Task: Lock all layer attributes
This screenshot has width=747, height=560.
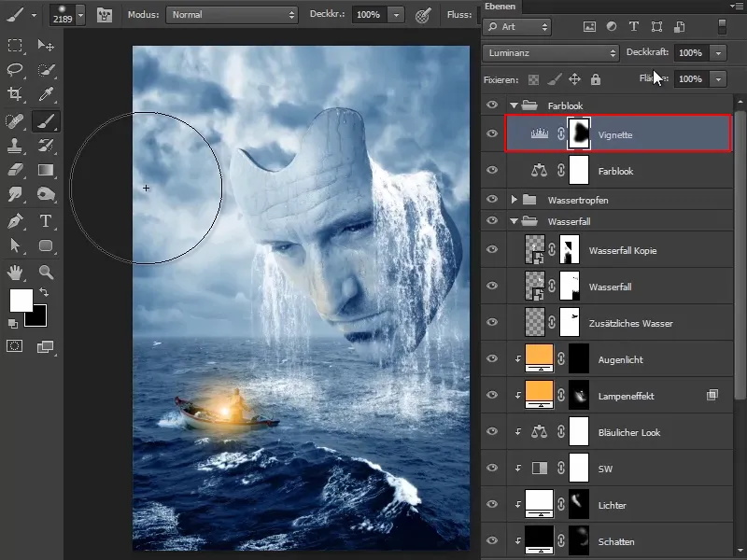Action: click(x=596, y=79)
